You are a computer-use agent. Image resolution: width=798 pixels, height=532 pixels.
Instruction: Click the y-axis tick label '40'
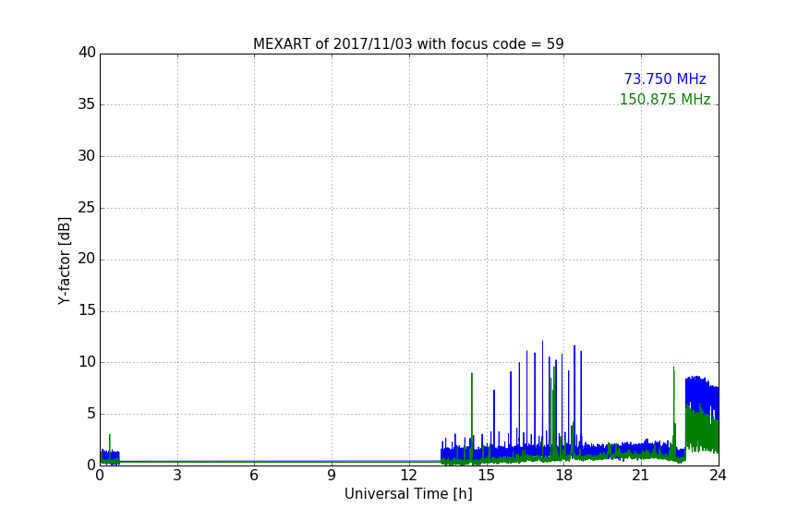click(x=87, y=53)
